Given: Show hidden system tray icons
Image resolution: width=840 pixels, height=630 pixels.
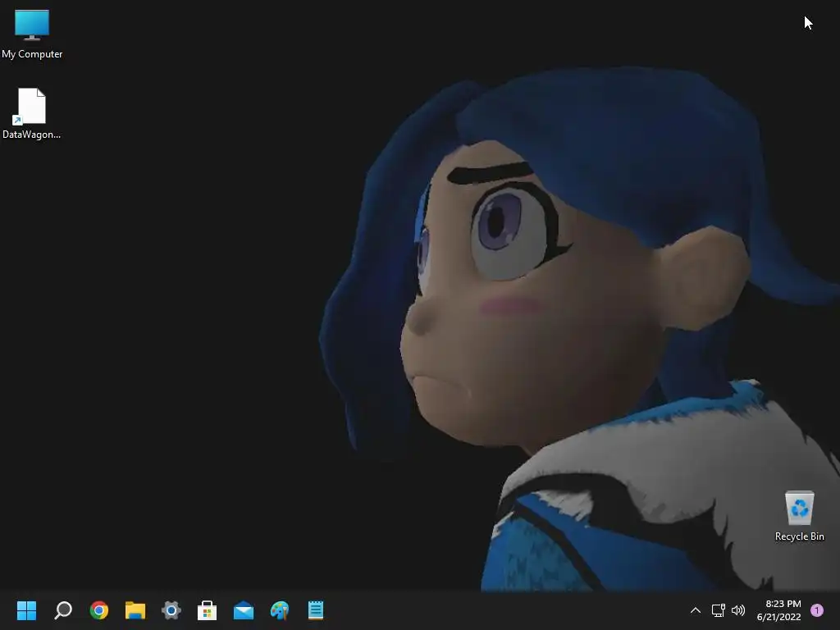Looking at the screenshot, I should point(696,610).
